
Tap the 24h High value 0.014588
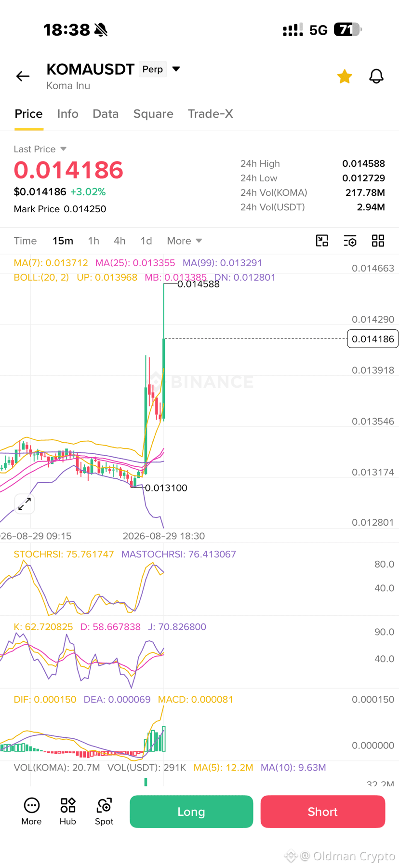point(363,163)
